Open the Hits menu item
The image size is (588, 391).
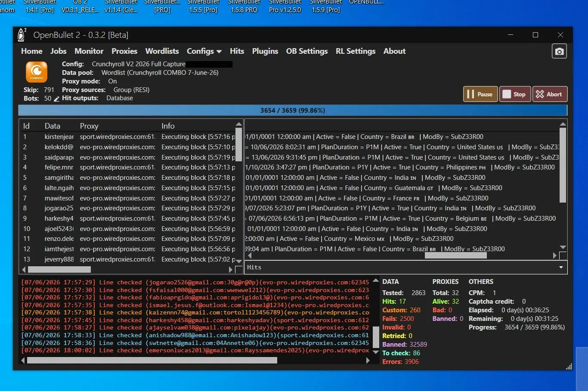click(237, 51)
